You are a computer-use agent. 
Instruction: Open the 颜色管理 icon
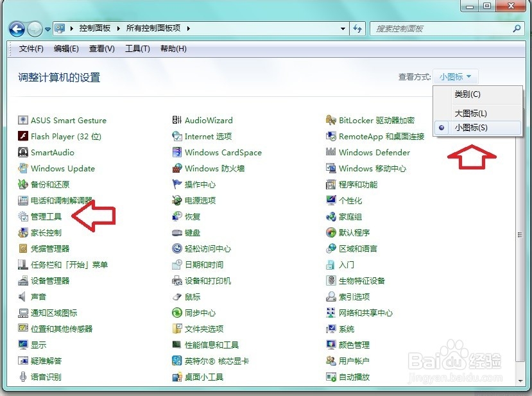(330, 345)
